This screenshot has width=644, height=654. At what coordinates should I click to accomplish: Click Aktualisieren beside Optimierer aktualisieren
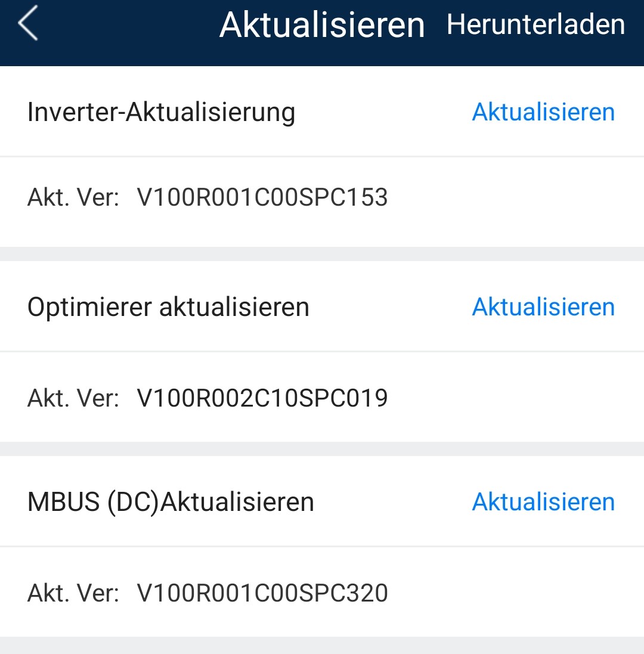point(543,306)
